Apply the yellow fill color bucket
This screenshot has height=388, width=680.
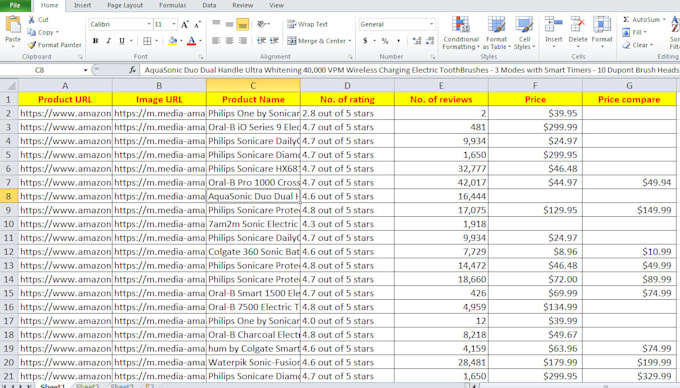[173, 41]
